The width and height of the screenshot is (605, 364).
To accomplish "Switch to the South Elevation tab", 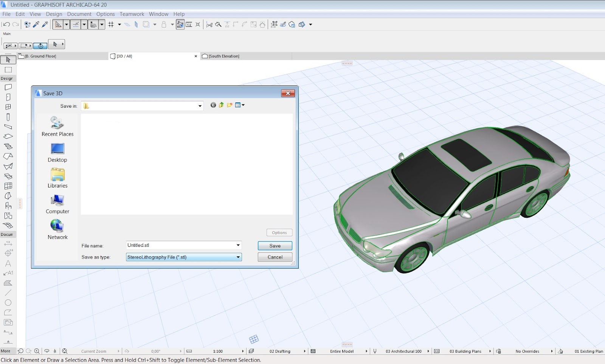I will [x=223, y=56].
